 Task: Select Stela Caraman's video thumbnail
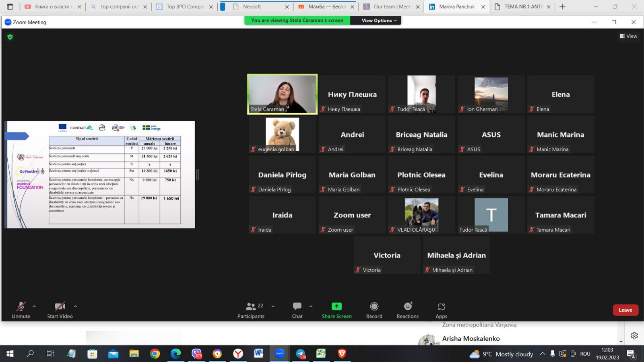point(282,94)
